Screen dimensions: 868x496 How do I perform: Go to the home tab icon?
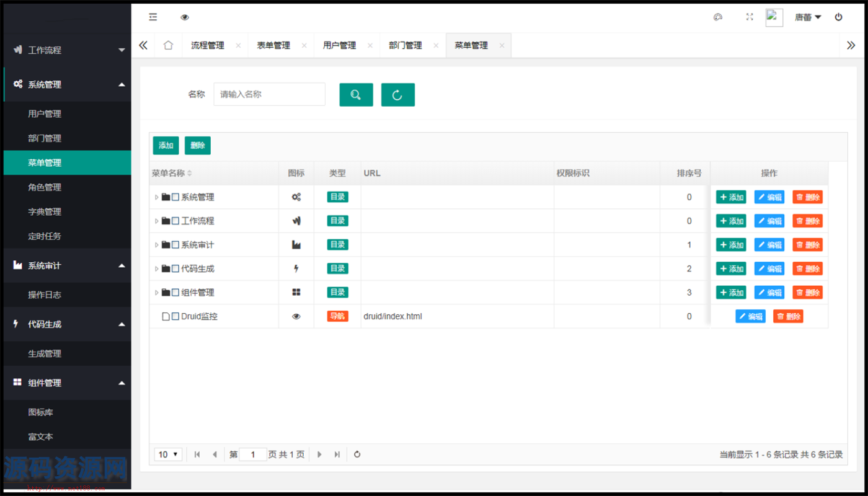(168, 45)
